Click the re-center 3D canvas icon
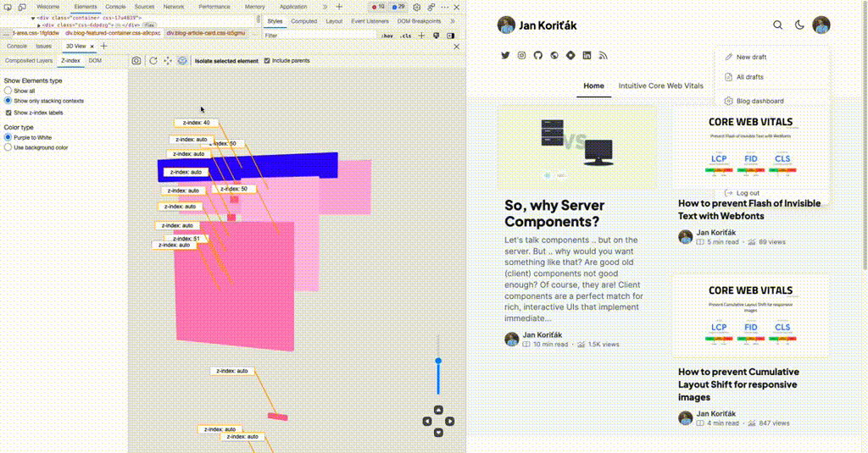This screenshot has width=868, height=453. coord(168,61)
